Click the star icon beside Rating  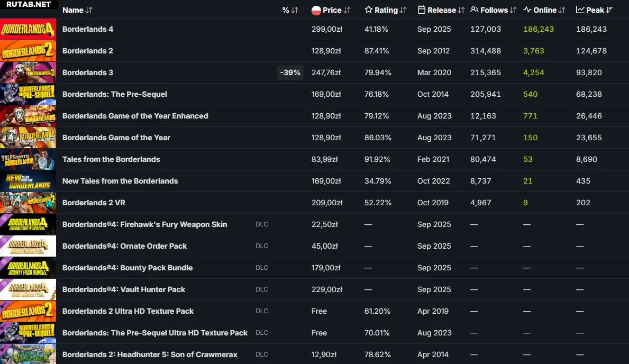tap(369, 10)
